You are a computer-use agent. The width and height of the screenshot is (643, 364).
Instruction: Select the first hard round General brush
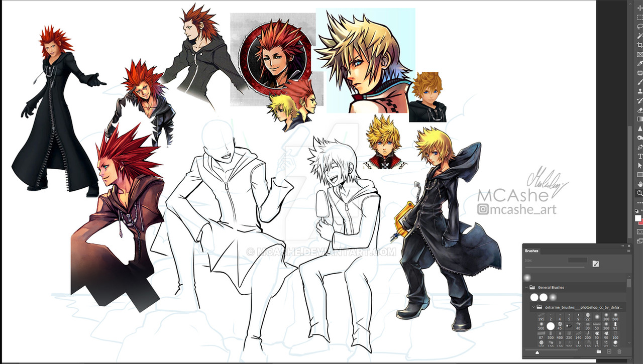click(x=534, y=297)
